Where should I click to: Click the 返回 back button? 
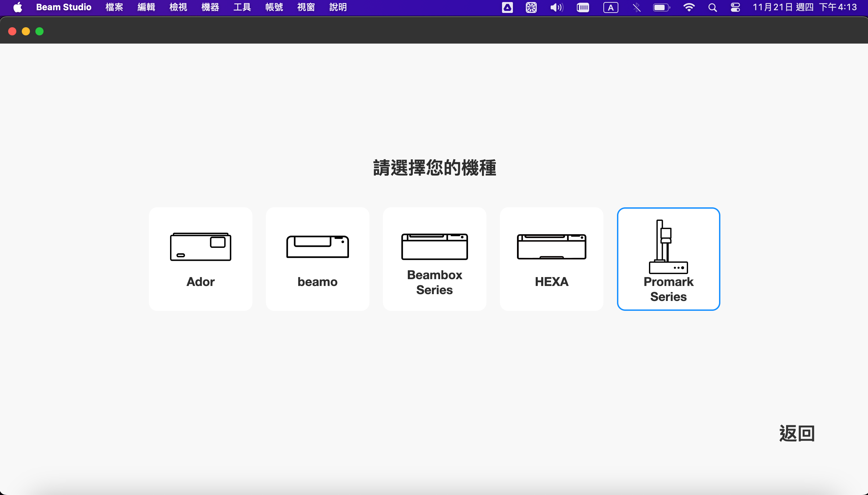tap(797, 433)
